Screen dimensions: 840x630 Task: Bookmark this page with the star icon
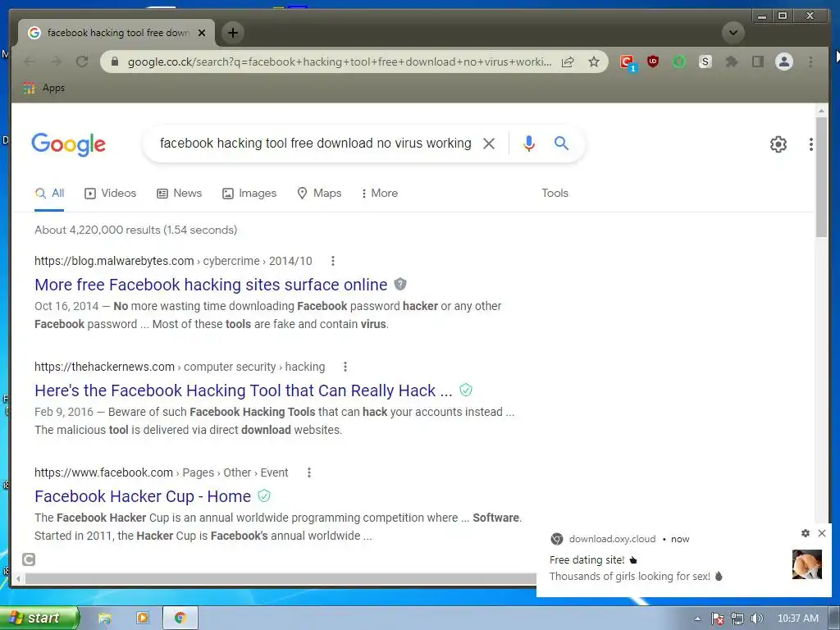(x=594, y=62)
